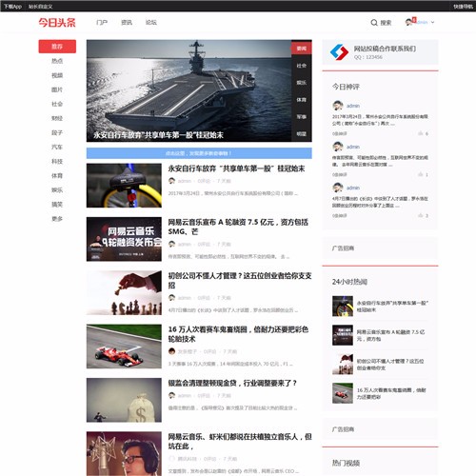Open first 24小时热闻 item about 永安自行车
The width and height of the screenshot is (476, 476).
coord(392,307)
